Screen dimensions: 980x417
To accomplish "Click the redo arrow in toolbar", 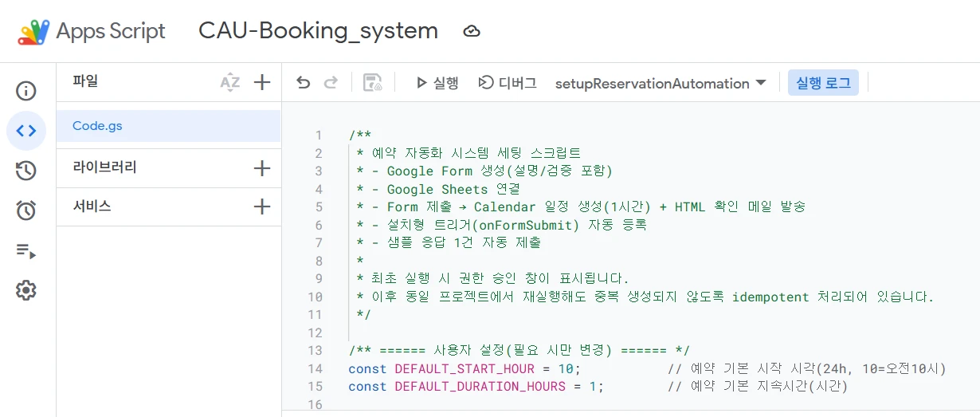I will pos(331,83).
